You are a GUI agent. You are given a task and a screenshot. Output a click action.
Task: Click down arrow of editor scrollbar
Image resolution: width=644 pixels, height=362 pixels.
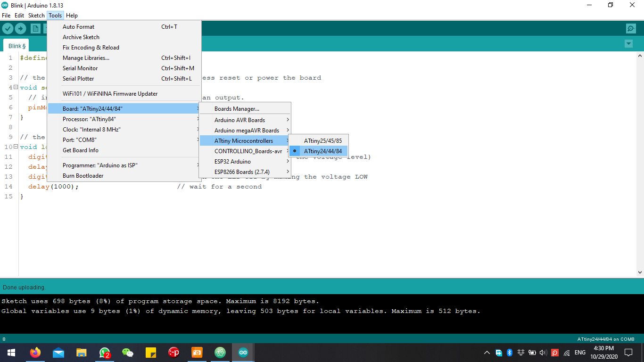(x=640, y=272)
